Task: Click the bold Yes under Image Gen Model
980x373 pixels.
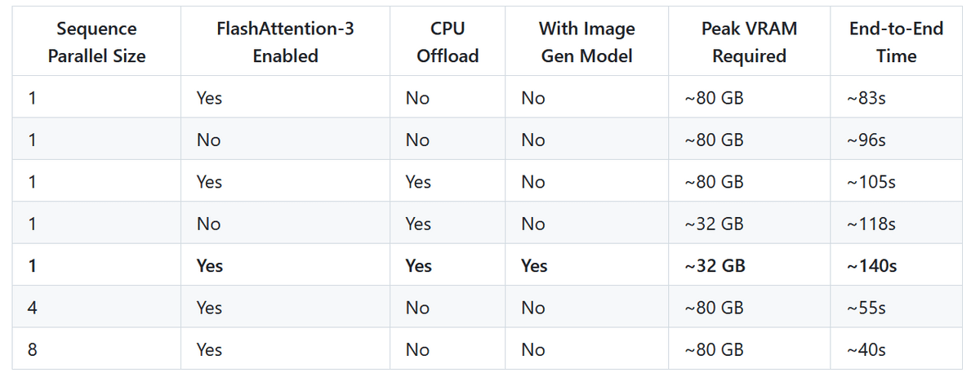Action: (x=534, y=266)
